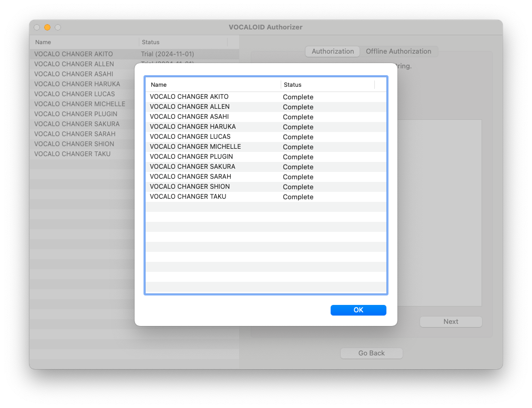Select VOCALO CHANGER TAKU in the dialog list
532x408 pixels.
(188, 197)
